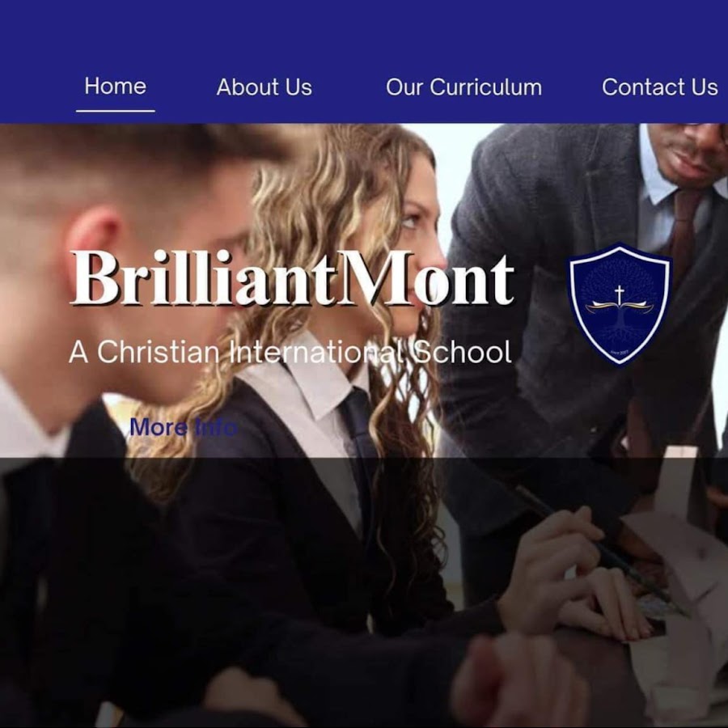
Task: Go to the About Us page
Action: point(265,87)
